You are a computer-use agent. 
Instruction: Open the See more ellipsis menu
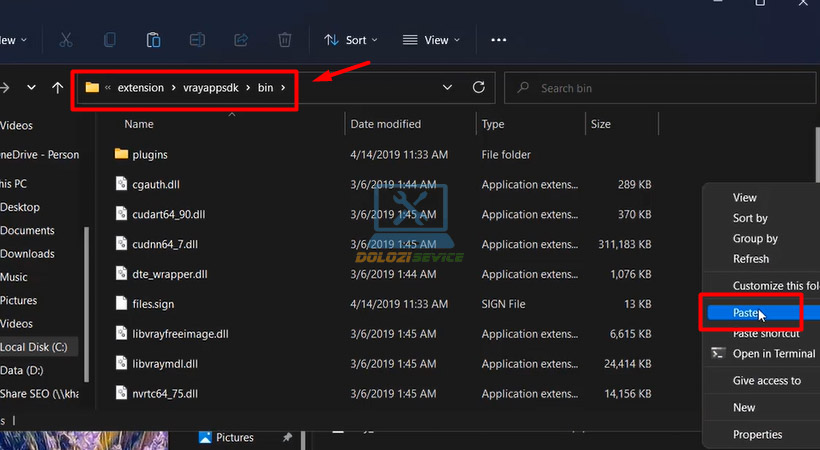498,40
